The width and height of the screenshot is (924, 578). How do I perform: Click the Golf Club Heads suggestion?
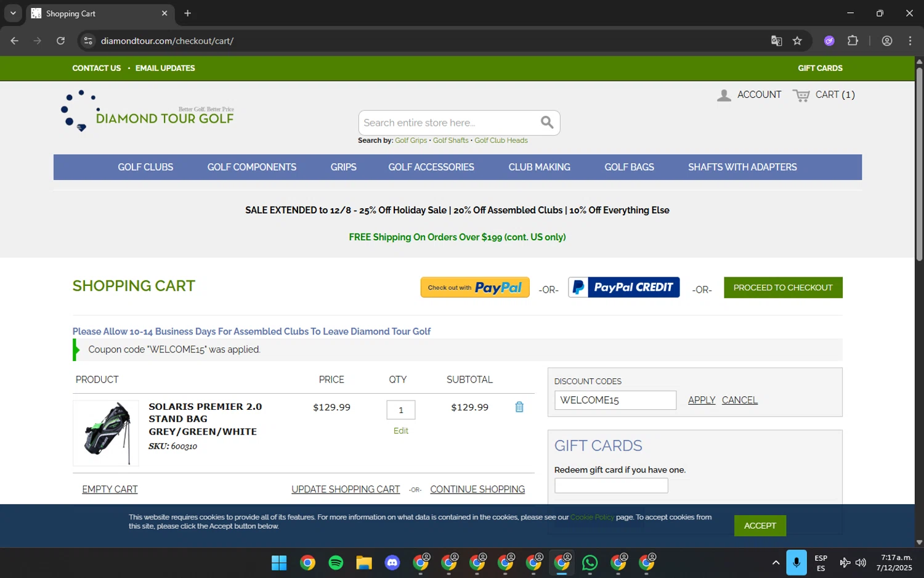[501, 140]
